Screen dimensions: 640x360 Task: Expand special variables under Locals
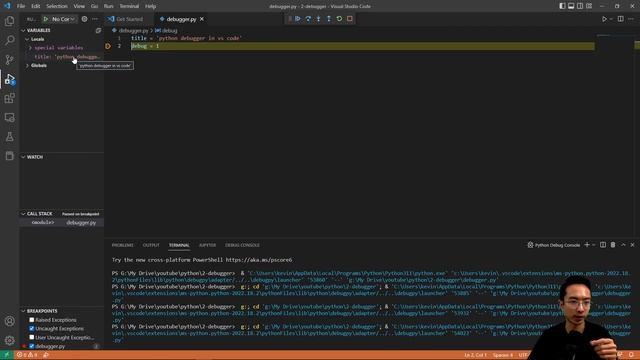point(58,48)
